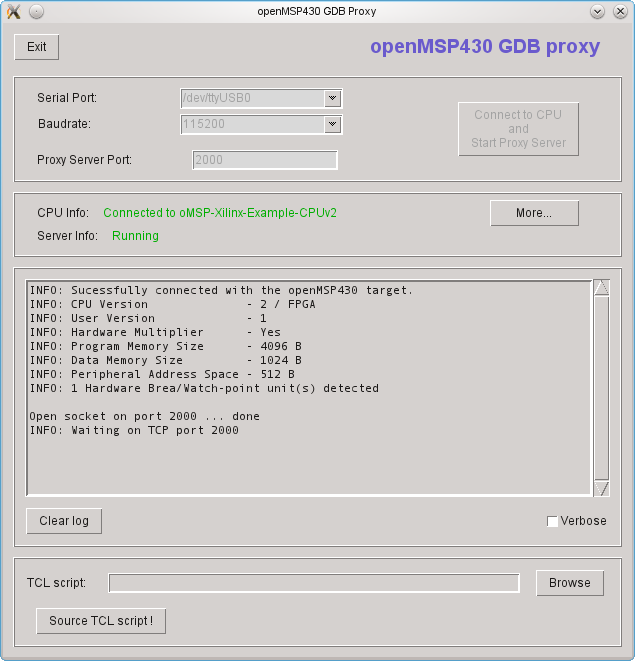Clear the log output
This screenshot has height=661, width=635.
[64, 521]
